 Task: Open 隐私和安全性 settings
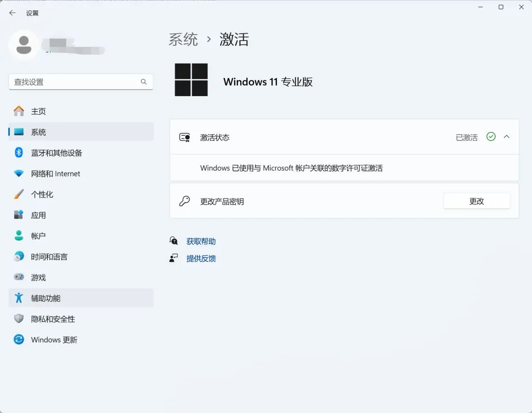click(81, 319)
